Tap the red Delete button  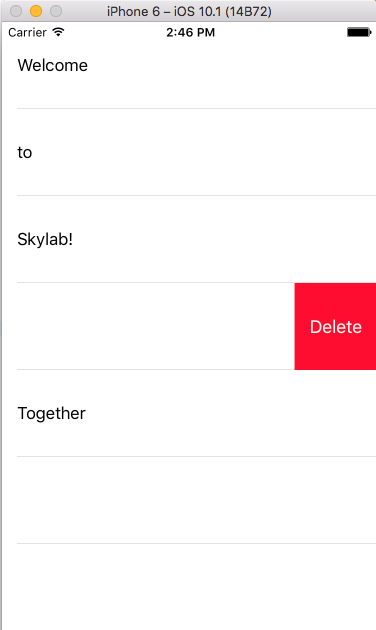click(335, 326)
